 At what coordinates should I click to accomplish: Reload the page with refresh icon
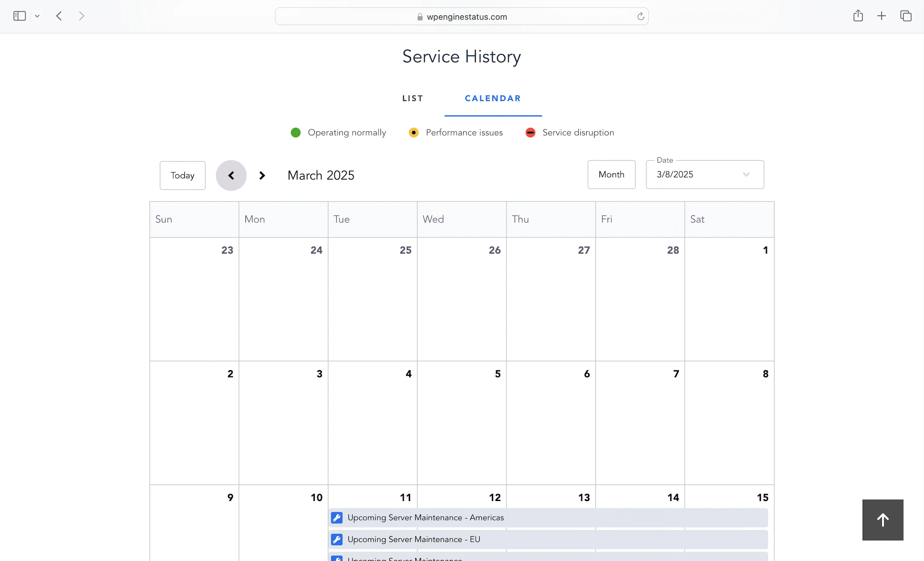641,16
